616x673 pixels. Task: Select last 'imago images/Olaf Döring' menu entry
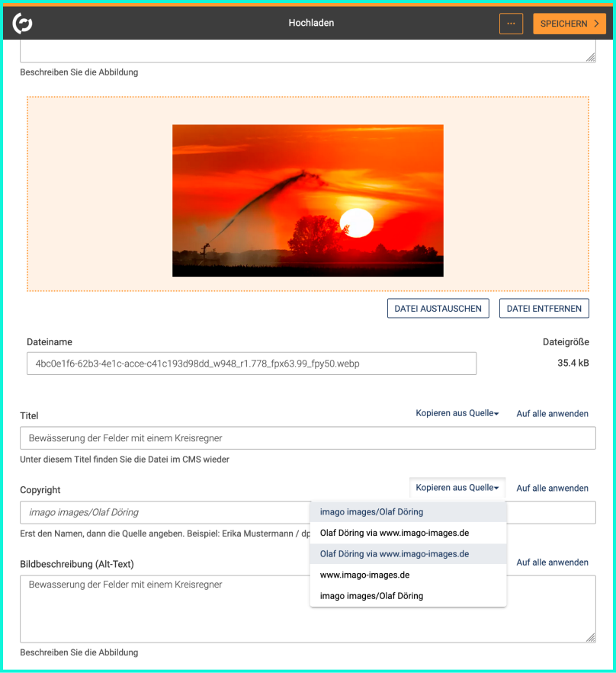(408, 596)
